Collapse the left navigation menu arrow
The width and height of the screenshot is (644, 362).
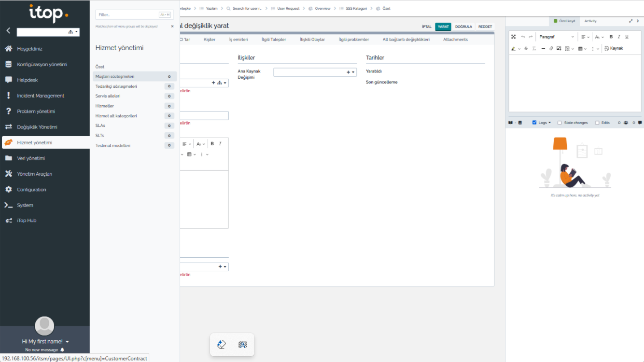(8, 30)
